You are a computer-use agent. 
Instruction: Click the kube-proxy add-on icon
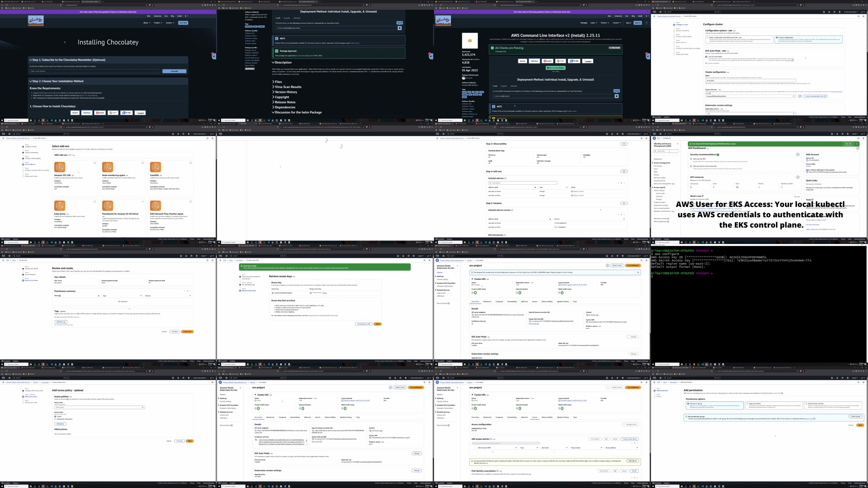coord(60,206)
